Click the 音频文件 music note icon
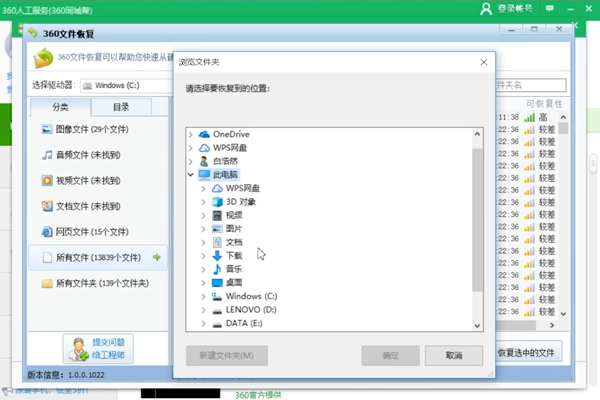The height and width of the screenshot is (400, 600). point(47,155)
